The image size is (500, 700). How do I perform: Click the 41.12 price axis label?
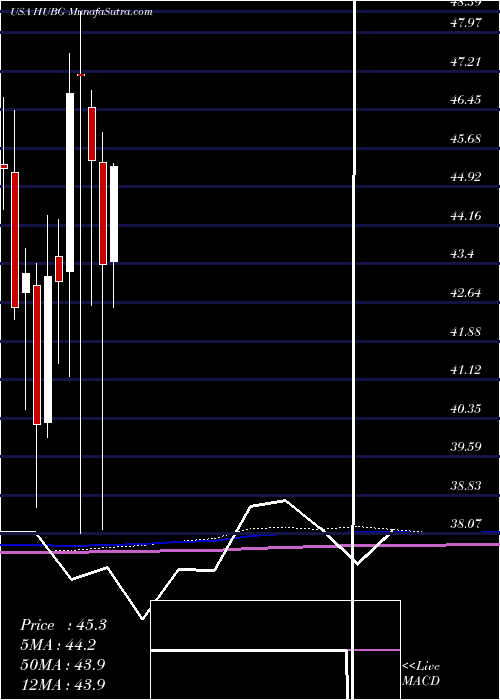466,370
